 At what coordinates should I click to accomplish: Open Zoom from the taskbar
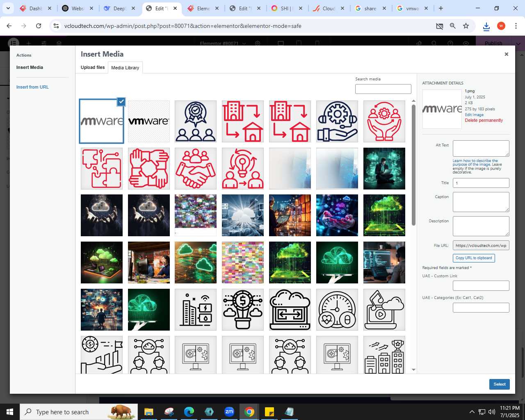pos(229,412)
